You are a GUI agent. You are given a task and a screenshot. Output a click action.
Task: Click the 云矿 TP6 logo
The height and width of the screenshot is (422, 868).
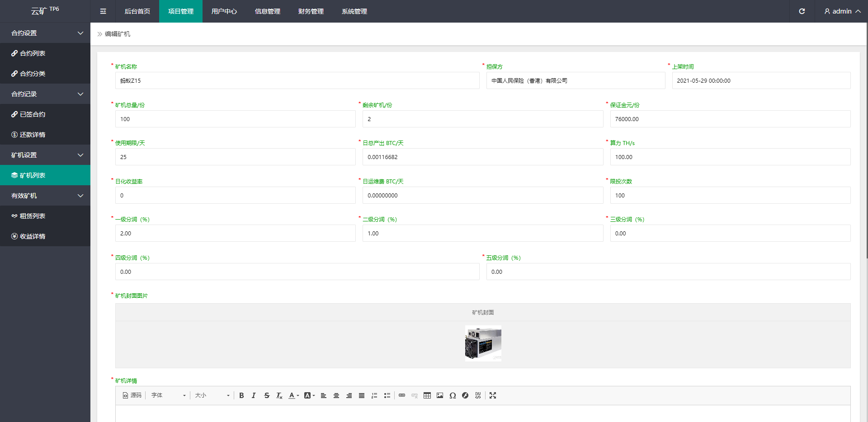pyautogui.click(x=45, y=10)
